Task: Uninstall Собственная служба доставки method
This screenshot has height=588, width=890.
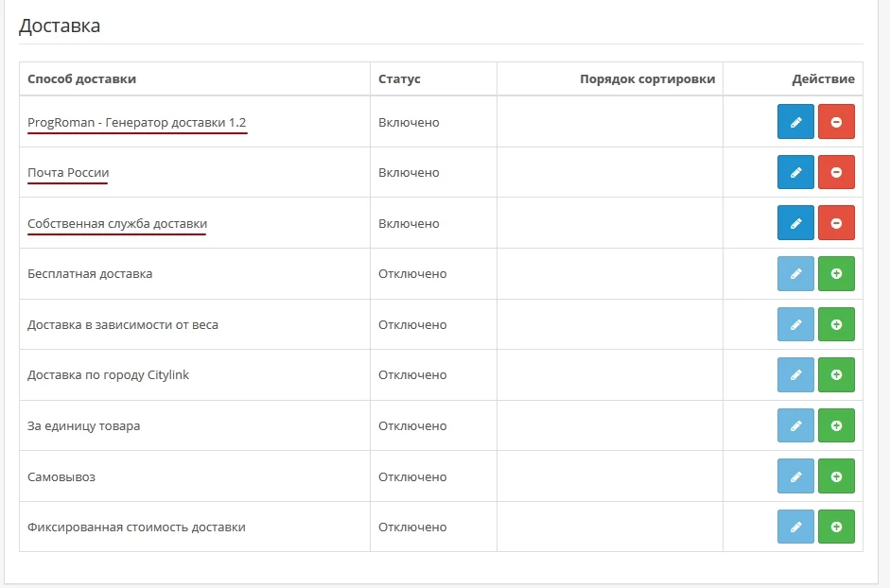Action: point(836,223)
